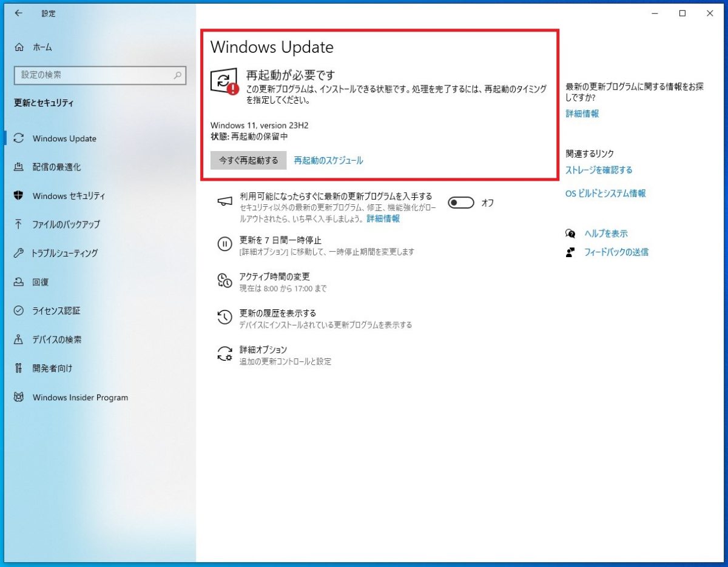728x567 pixels.
Task: Open the 再起動のスケジュール link
Action: [328, 161]
